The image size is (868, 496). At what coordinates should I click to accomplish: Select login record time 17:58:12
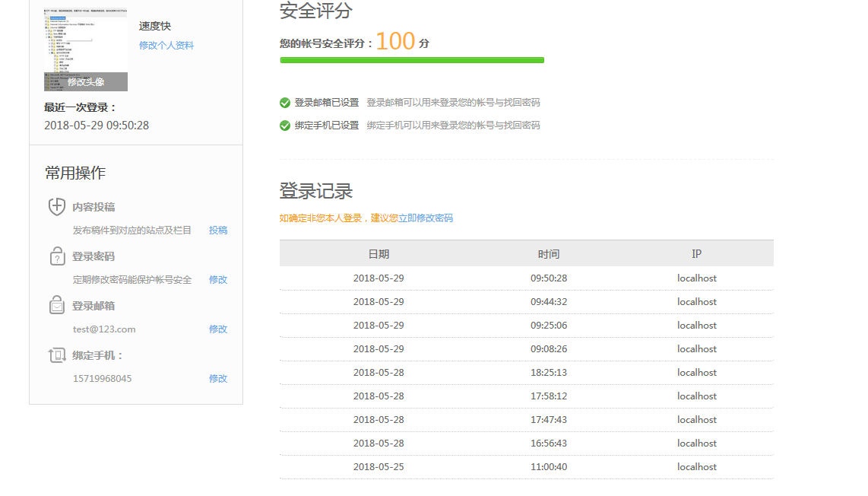[549, 396]
